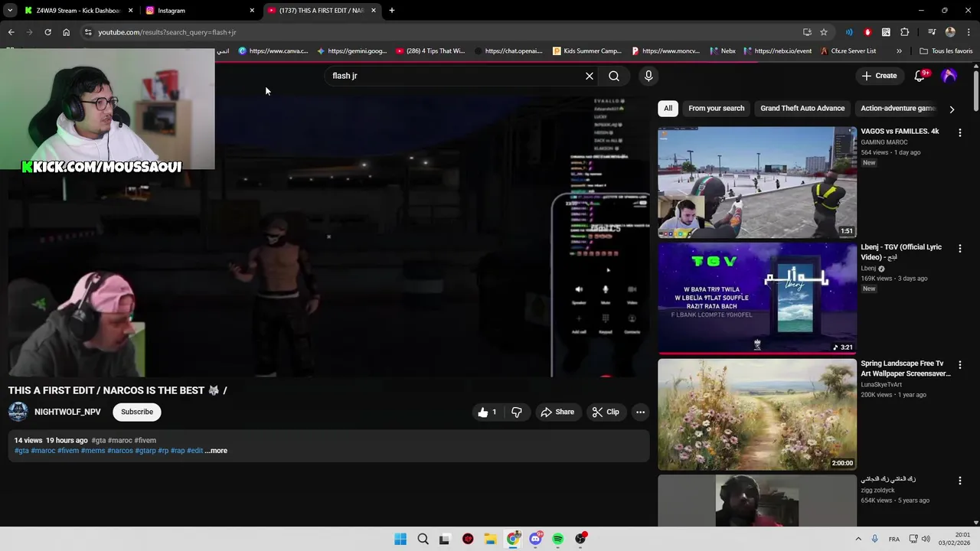Open the Chrome extensions puzzle icon
The image size is (980, 551).
[x=904, y=32]
